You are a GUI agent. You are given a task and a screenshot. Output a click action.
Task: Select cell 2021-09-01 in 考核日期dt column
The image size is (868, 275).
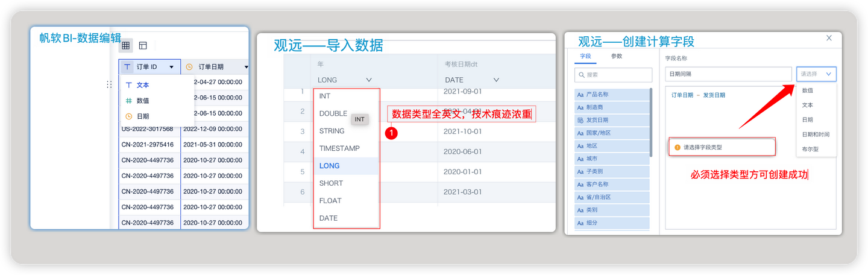click(462, 91)
